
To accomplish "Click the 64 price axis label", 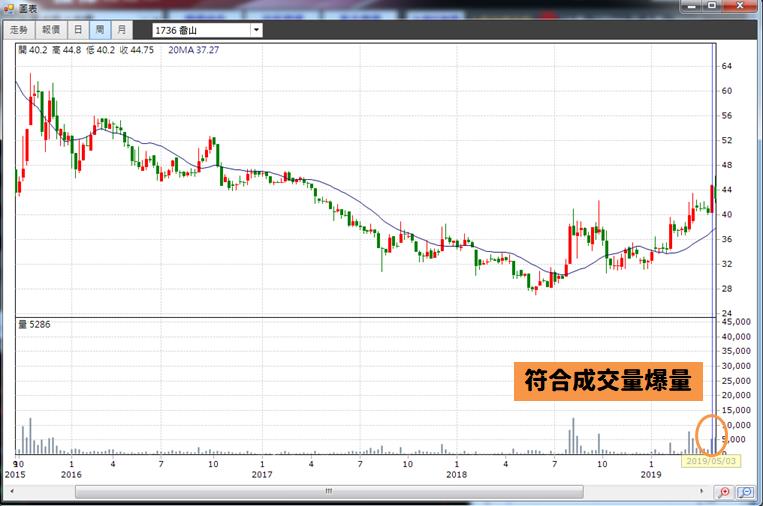I will (x=727, y=66).
